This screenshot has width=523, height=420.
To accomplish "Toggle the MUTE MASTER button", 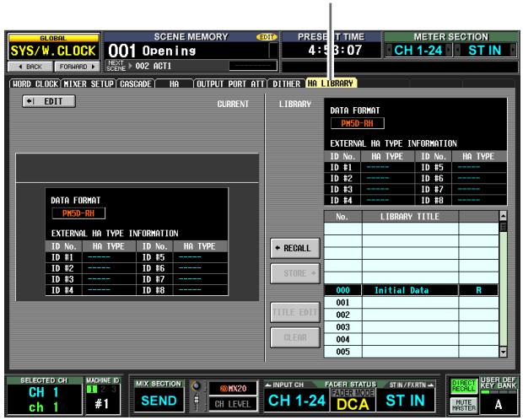I will pos(464,406).
